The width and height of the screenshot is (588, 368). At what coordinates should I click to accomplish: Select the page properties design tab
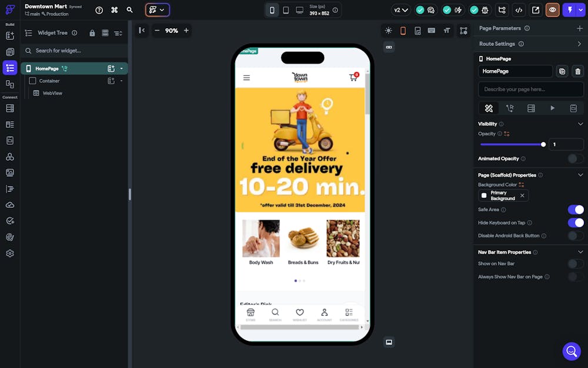(x=489, y=108)
